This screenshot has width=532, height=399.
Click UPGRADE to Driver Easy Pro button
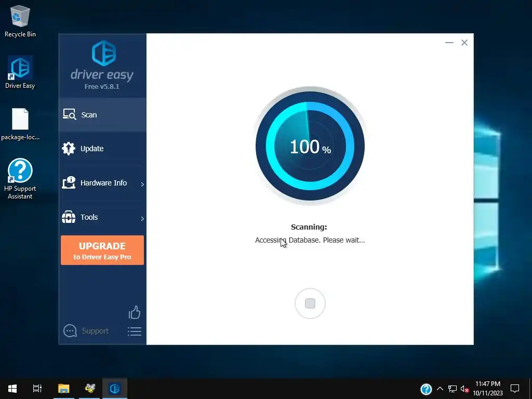pyautogui.click(x=102, y=250)
